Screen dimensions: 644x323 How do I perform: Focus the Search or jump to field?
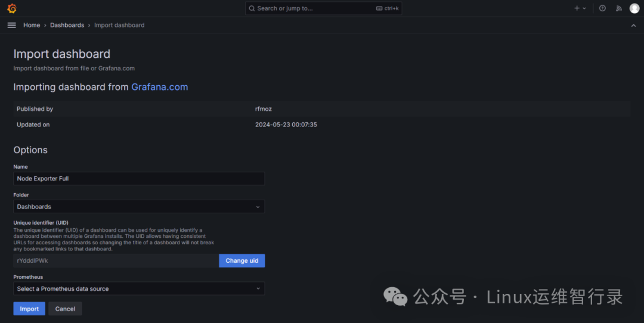[x=323, y=8]
